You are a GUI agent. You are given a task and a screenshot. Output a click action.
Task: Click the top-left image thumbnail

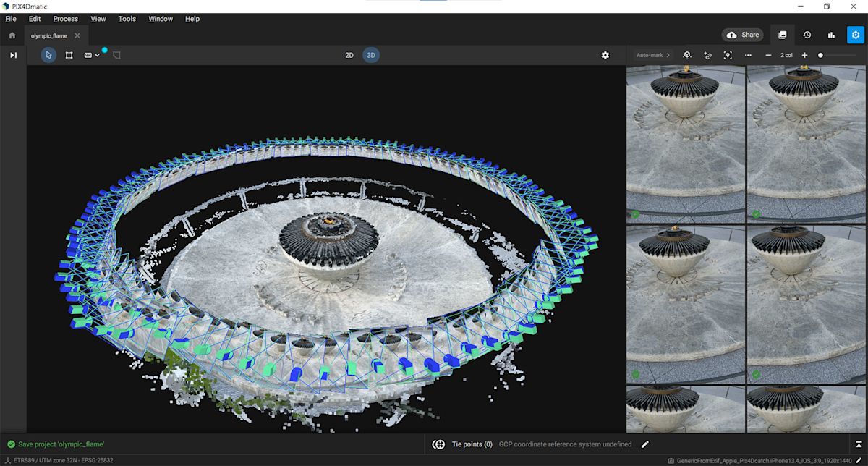[685, 141]
